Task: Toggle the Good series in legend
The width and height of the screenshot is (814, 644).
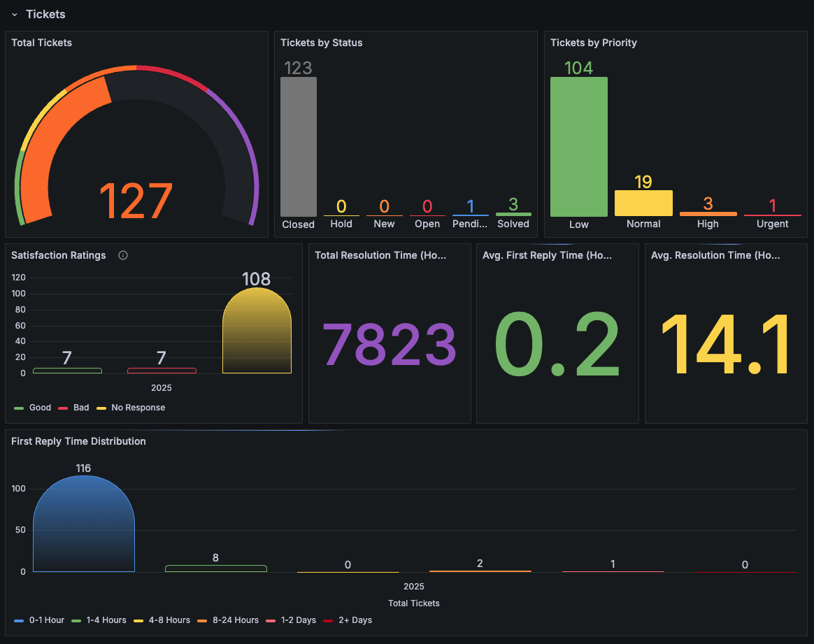Action: pyautogui.click(x=40, y=408)
